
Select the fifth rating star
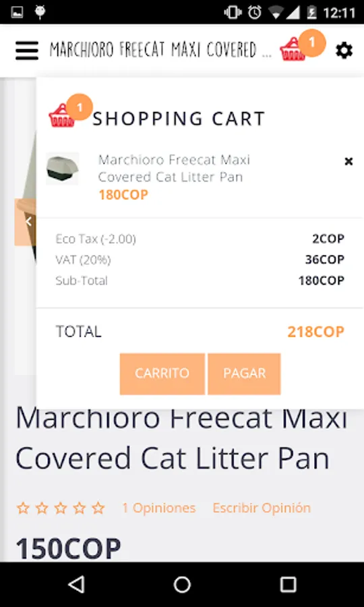(98, 508)
